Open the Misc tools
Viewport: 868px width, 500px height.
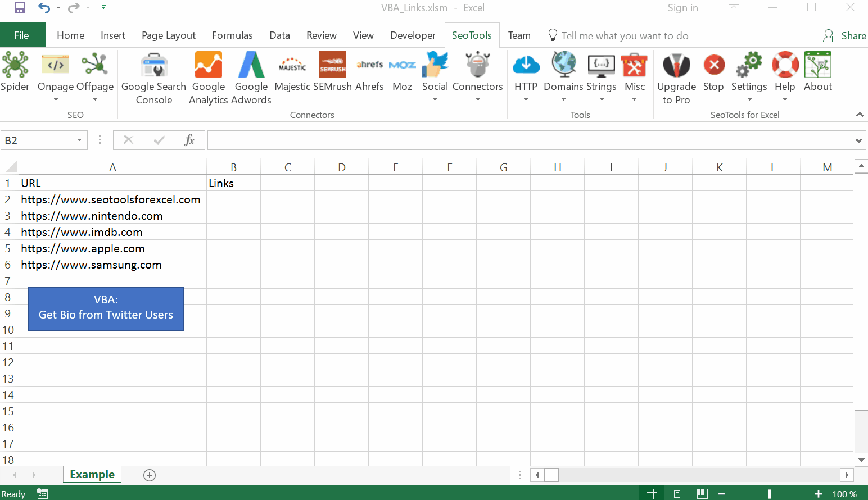(x=635, y=76)
